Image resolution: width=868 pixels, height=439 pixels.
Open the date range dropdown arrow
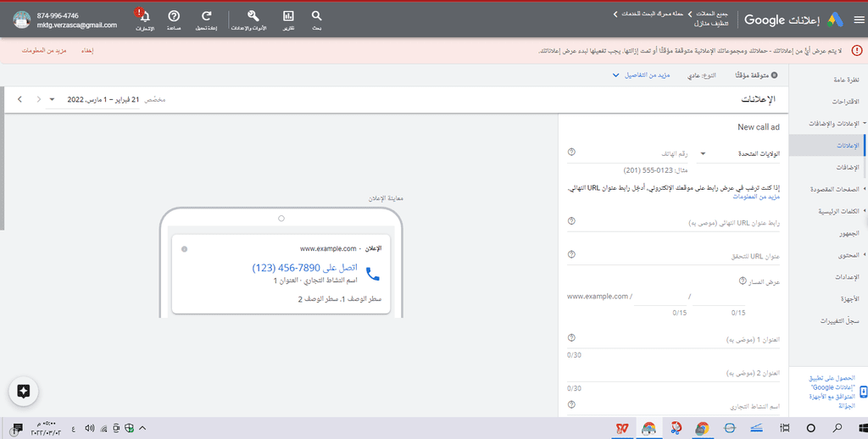click(x=52, y=99)
